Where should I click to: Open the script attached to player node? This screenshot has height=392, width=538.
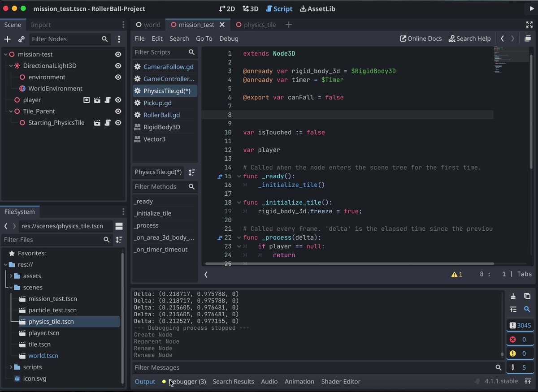coord(108,100)
